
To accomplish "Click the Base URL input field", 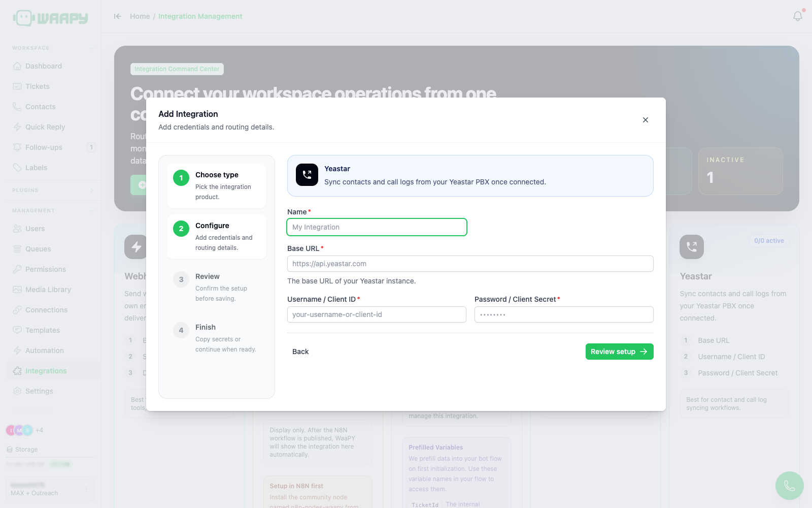I will [x=470, y=264].
